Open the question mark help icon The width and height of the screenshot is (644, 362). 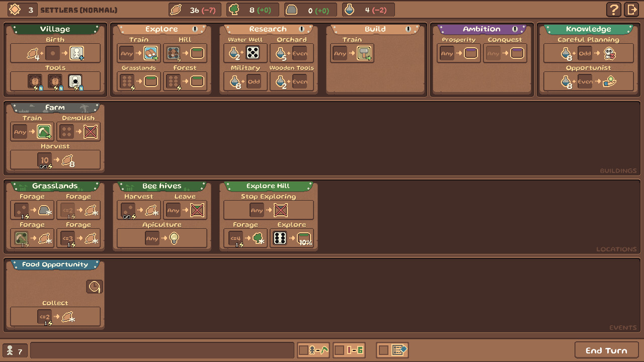pyautogui.click(x=615, y=9)
